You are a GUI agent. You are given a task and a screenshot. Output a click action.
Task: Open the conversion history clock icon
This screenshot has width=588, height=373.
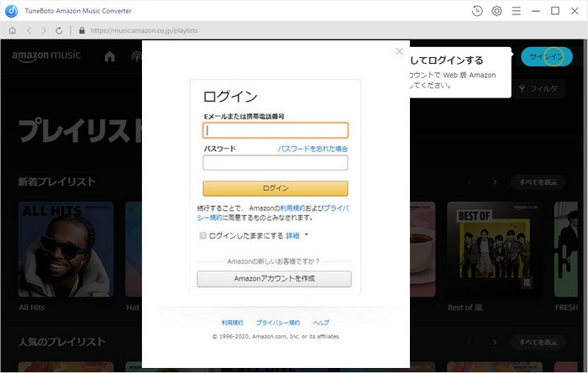click(477, 11)
